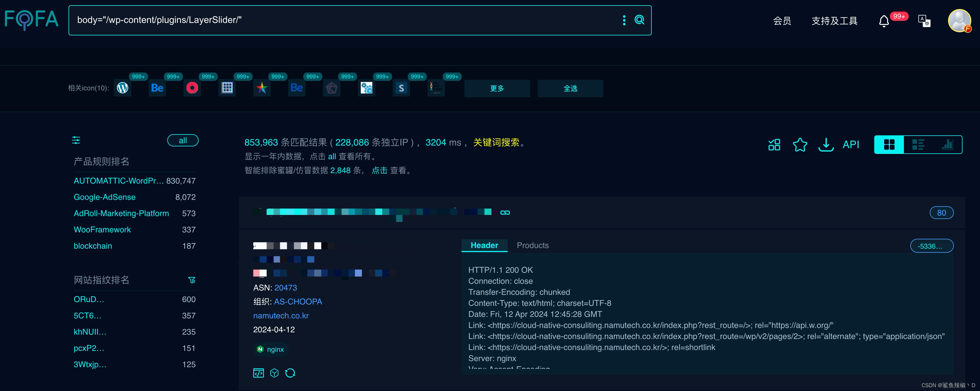Toggle the all time-range pill

click(183, 140)
